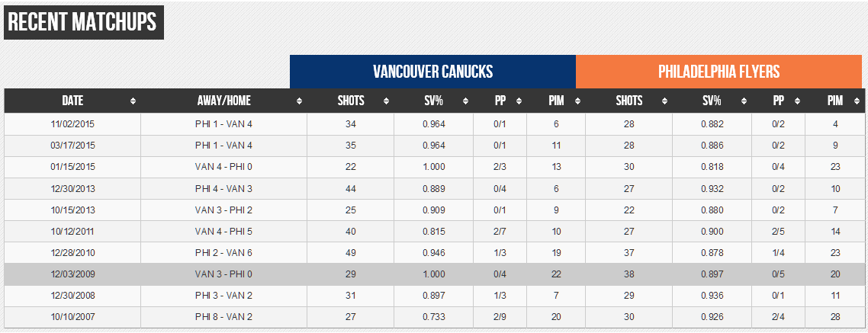Click sort arrows next to Flyers SV%
This screenshot has height=333, width=868.
coord(744,101)
